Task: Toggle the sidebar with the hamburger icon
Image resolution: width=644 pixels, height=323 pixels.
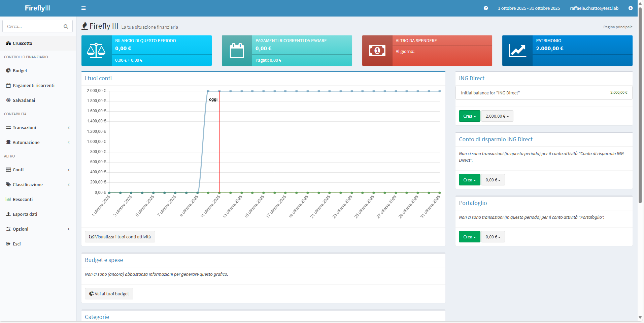Action: point(83,8)
